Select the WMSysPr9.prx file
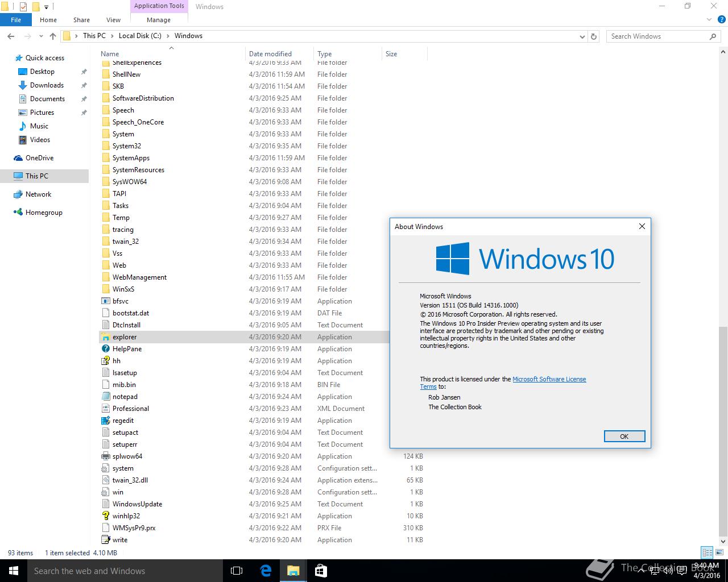This screenshot has height=582, width=728. coord(134,528)
